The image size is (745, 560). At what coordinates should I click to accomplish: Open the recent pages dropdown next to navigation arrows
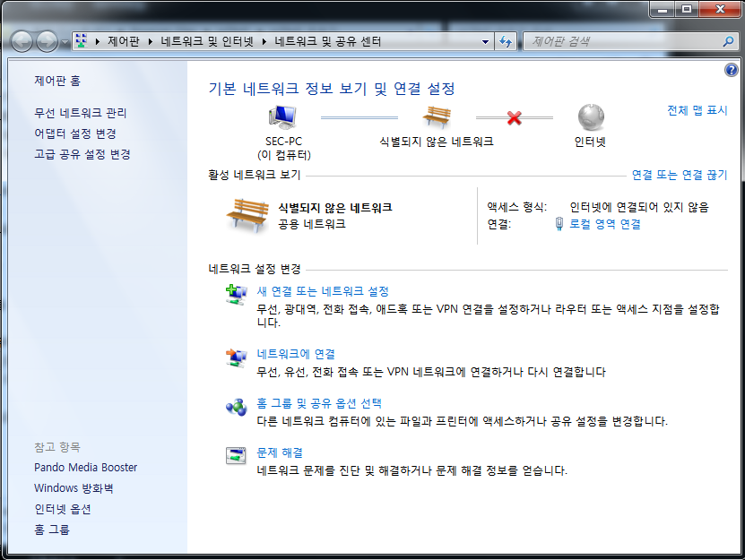(65, 42)
